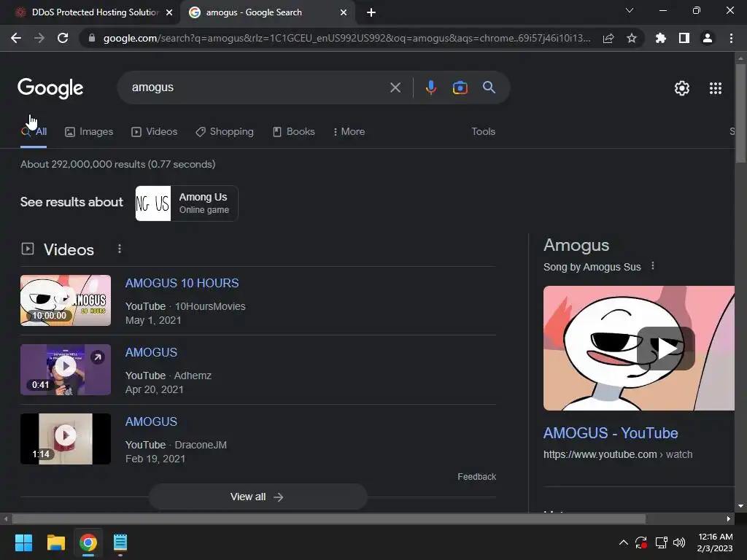Open Google quick settings gear
The width and height of the screenshot is (747, 560).
pyautogui.click(x=682, y=88)
